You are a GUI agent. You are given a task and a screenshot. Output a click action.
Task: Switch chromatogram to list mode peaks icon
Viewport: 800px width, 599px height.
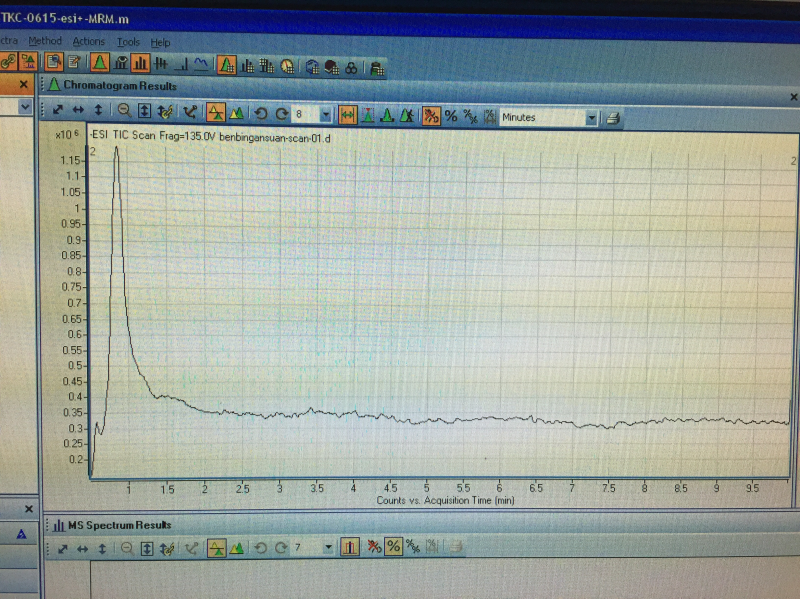(x=236, y=113)
